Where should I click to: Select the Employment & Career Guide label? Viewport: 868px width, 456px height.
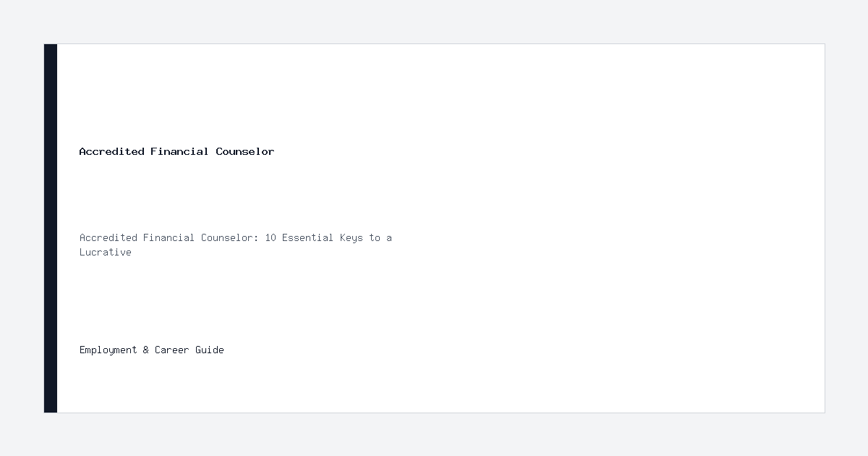pos(152,350)
